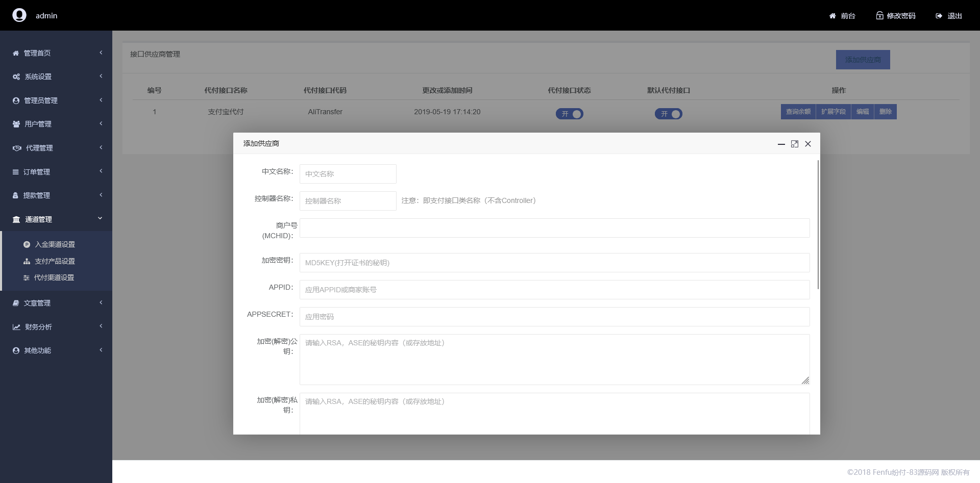
Task: Click the dialog's vertical scrollbar
Action: pos(818,224)
